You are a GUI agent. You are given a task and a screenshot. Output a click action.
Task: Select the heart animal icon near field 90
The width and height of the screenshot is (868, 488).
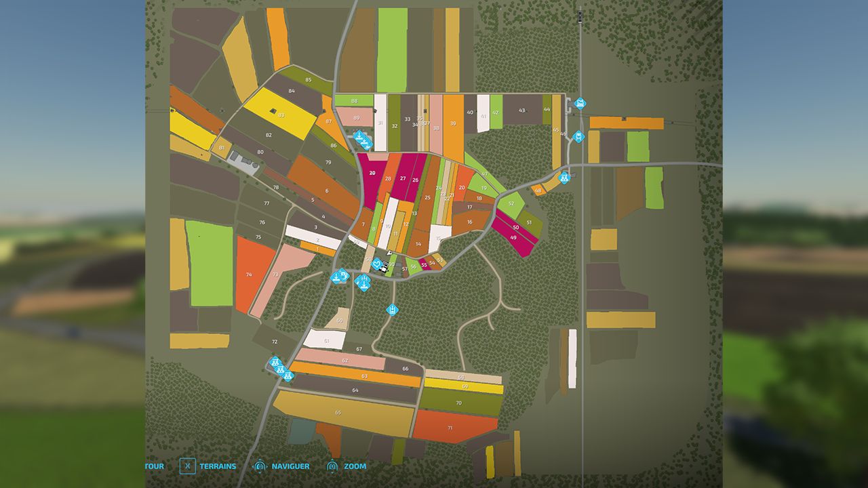[377, 264]
